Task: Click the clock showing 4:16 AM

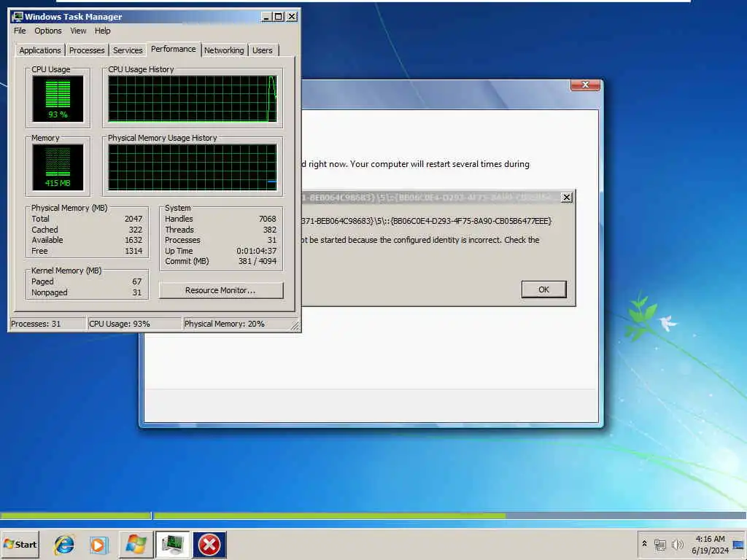Action: coord(710,539)
